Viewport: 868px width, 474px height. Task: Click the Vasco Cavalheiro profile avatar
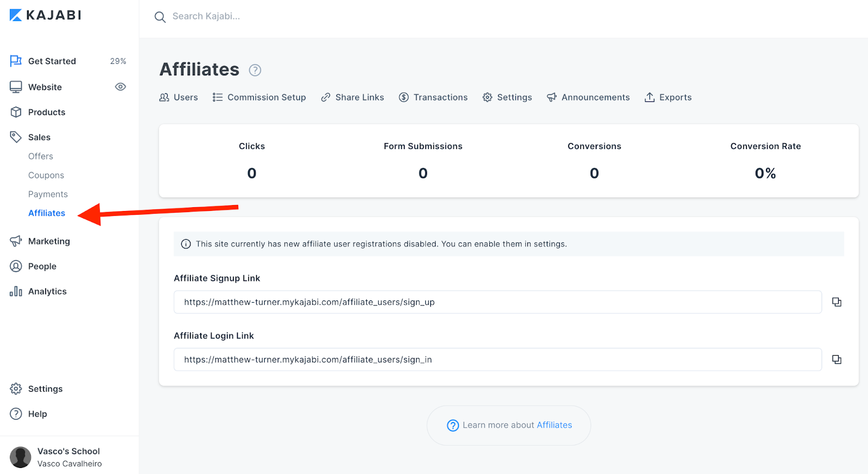(21, 457)
